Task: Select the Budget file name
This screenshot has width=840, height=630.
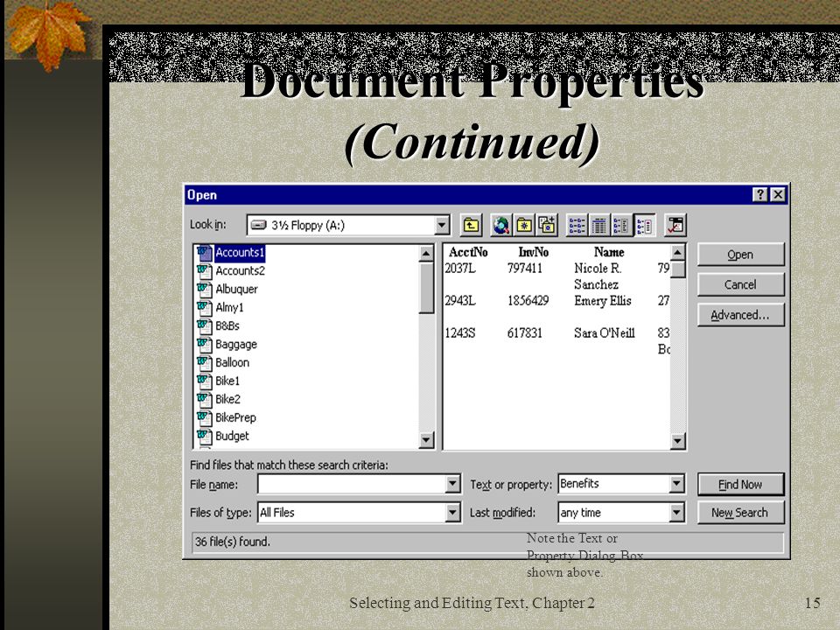Action: 232,436
